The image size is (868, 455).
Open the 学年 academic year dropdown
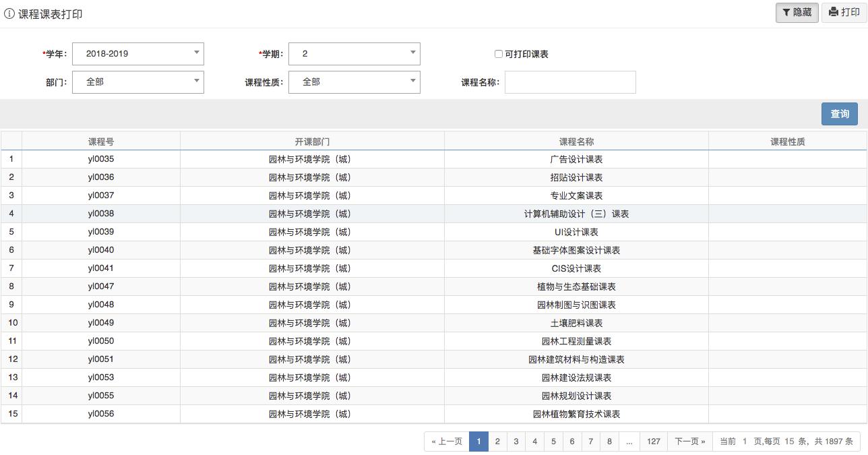pos(196,53)
